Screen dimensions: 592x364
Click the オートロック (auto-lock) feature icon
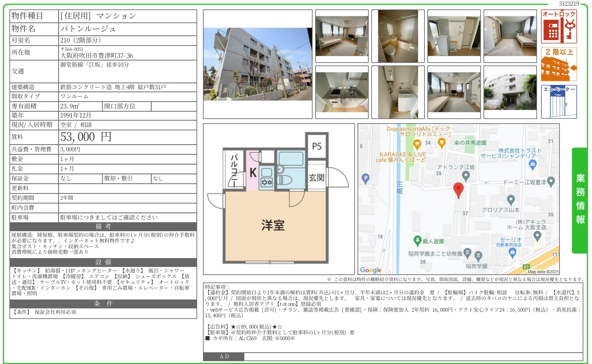click(559, 26)
